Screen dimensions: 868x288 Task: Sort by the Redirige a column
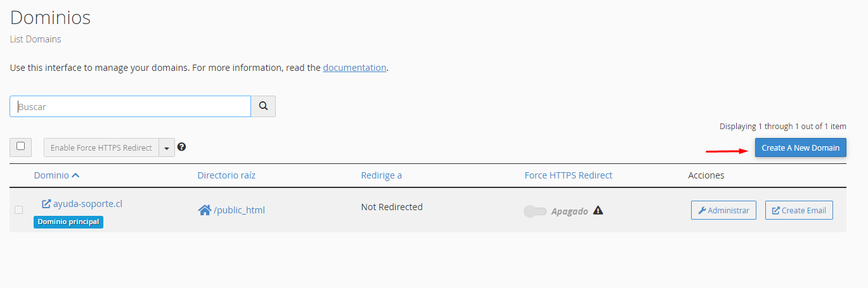pos(381,175)
